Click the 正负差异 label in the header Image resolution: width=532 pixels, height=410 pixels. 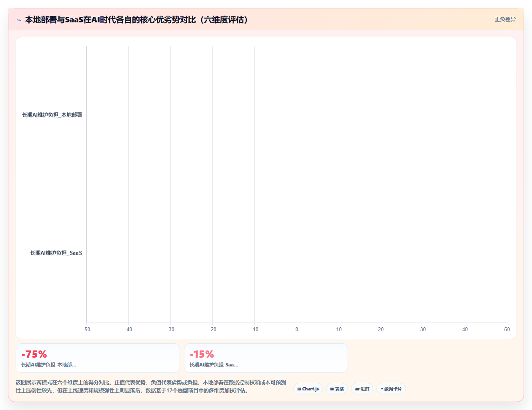click(x=505, y=19)
